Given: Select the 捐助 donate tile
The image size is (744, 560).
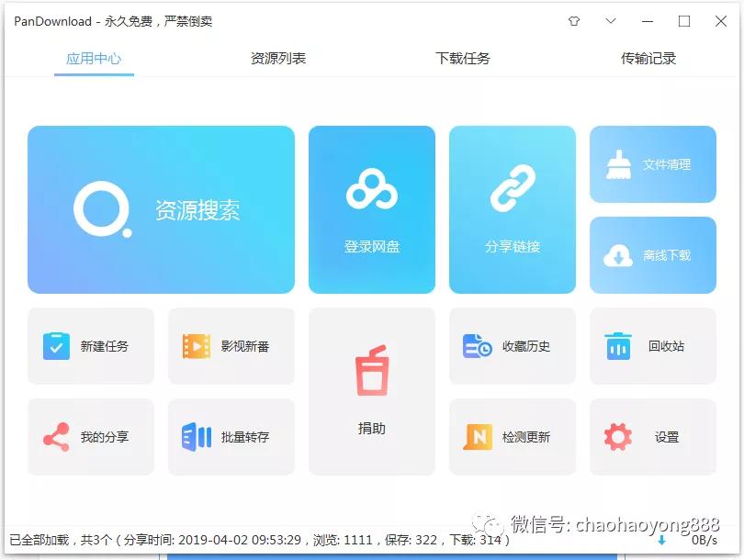Looking at the screenshot, I should (x=371, y=392).
